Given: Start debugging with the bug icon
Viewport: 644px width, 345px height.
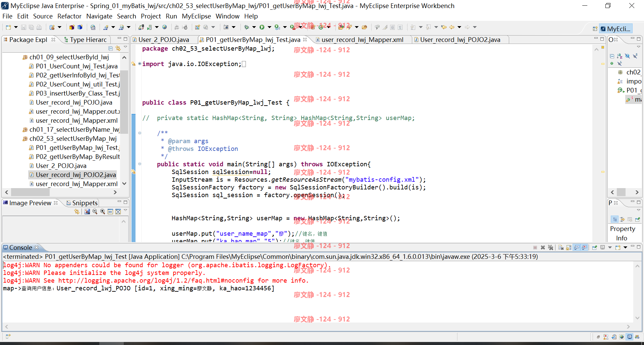Looking at the screenshot, I should [x=247, y=27].
